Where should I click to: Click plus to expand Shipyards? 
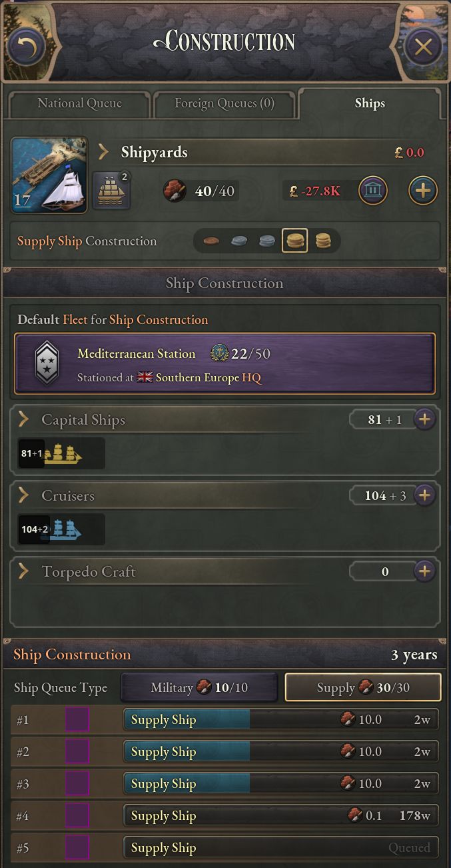pyautogui.click(x=422, y=191)
